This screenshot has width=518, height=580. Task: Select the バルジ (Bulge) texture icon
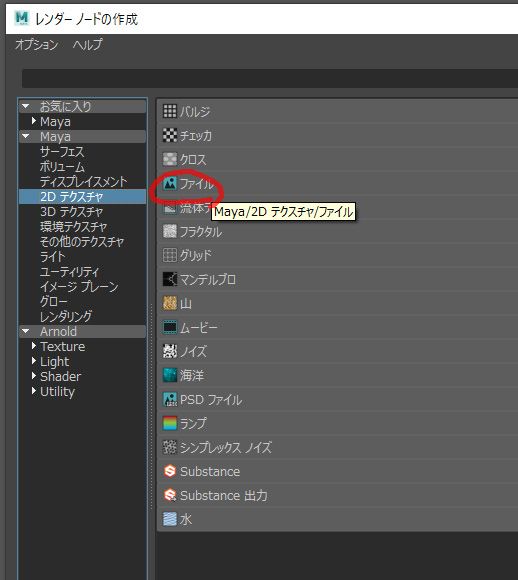click(x=170, y=111)
